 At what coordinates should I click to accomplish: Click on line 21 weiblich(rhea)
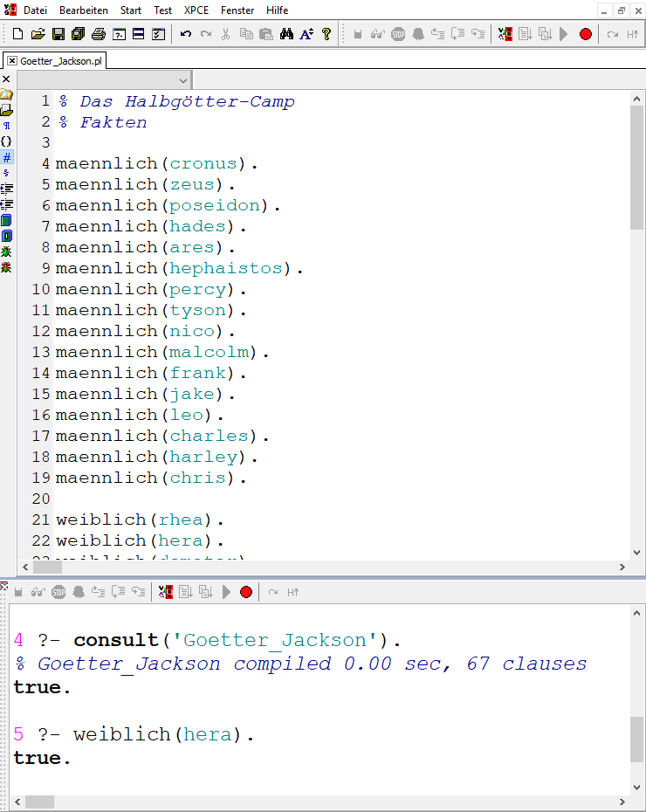pyautogui.click(x=140, y=520)
